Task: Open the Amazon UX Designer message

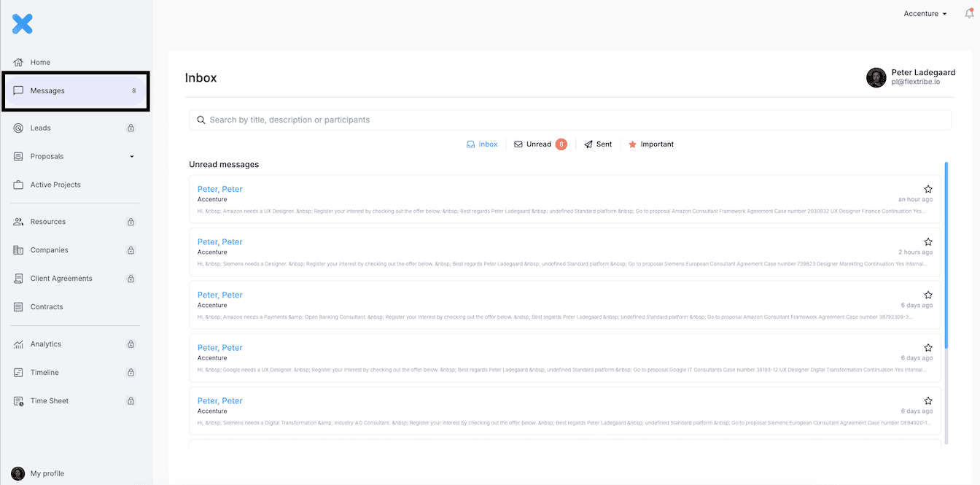Action: [x=565, y=199]
